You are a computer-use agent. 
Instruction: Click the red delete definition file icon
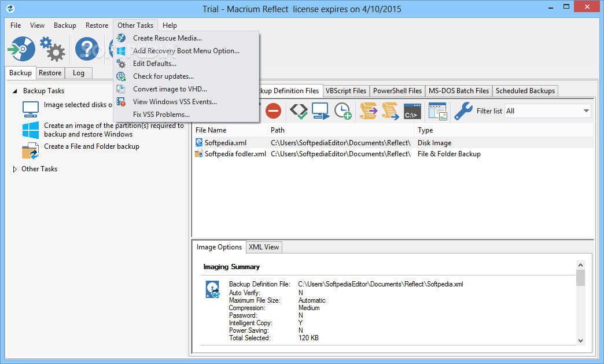click(274, 111)
